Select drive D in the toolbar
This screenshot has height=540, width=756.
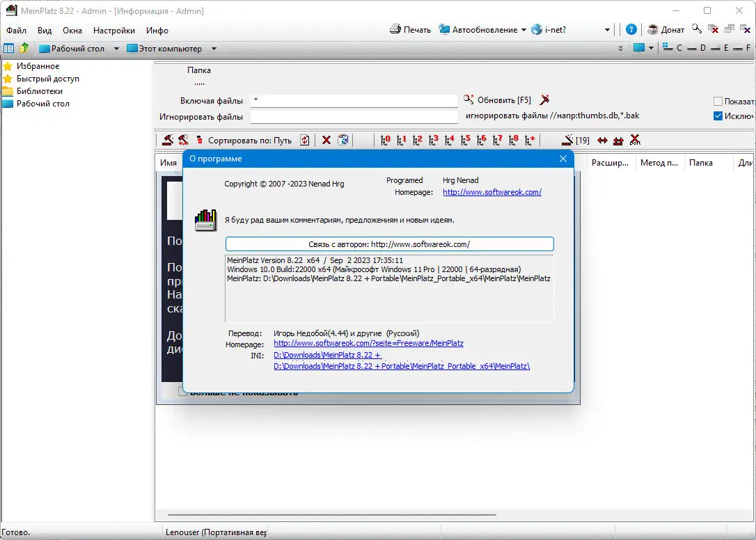(697, 48)
